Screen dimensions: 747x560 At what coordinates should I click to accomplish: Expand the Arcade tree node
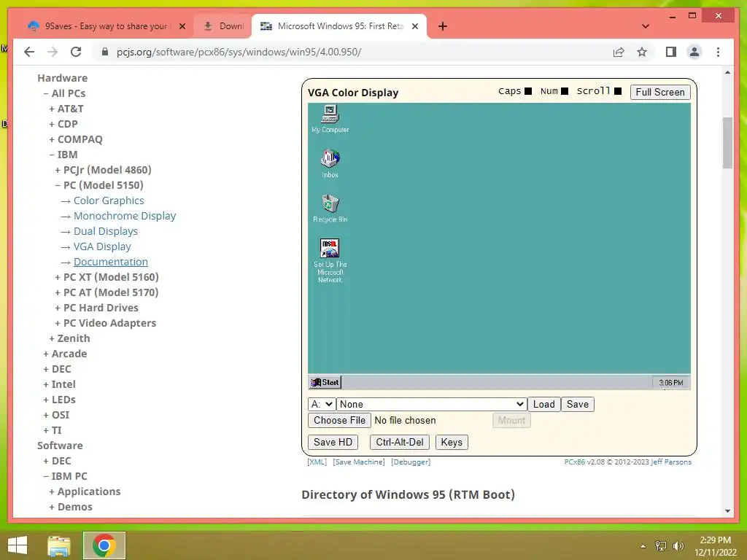65,354
